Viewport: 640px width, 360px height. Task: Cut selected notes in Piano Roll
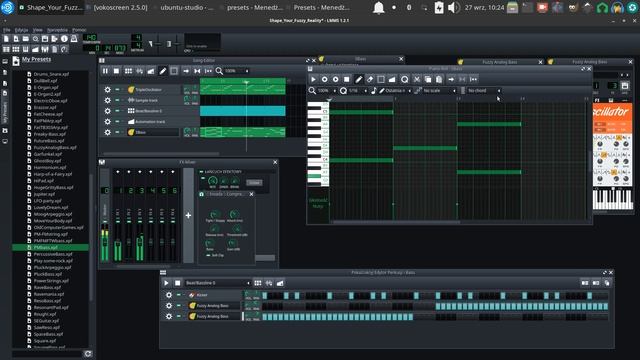click(417, 80)
